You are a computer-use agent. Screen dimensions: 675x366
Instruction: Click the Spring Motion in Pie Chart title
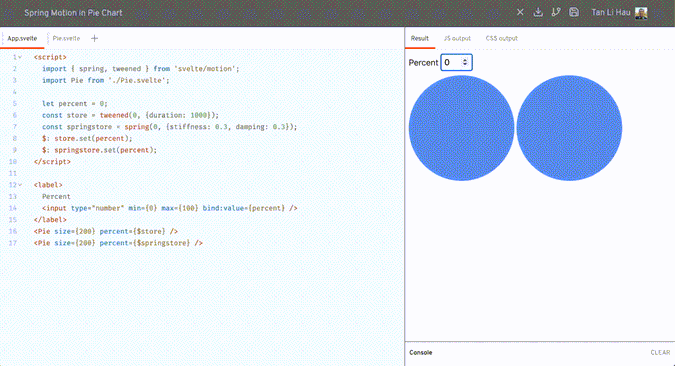tap(73, 12)
